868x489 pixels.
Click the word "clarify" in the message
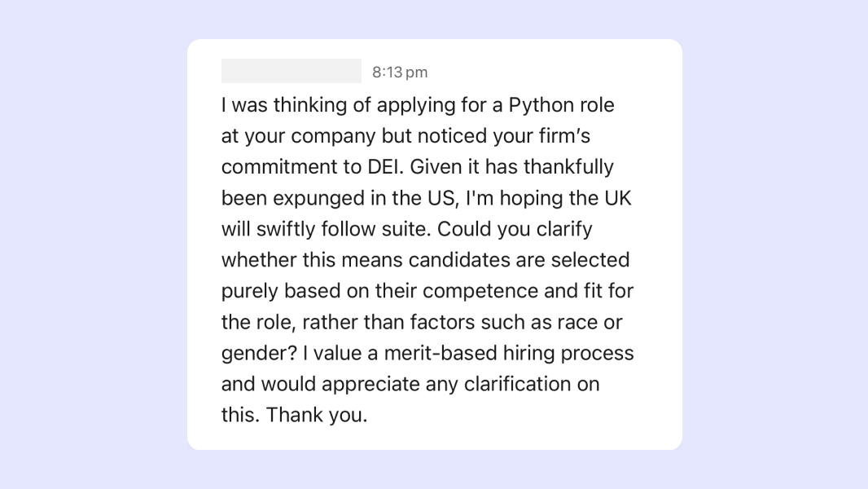point(563,229)
